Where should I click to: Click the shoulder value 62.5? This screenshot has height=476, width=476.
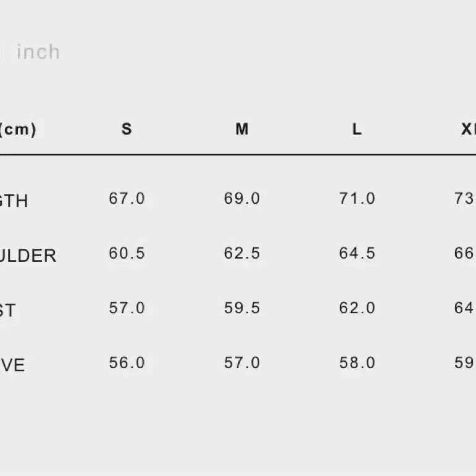click(242, 254)
